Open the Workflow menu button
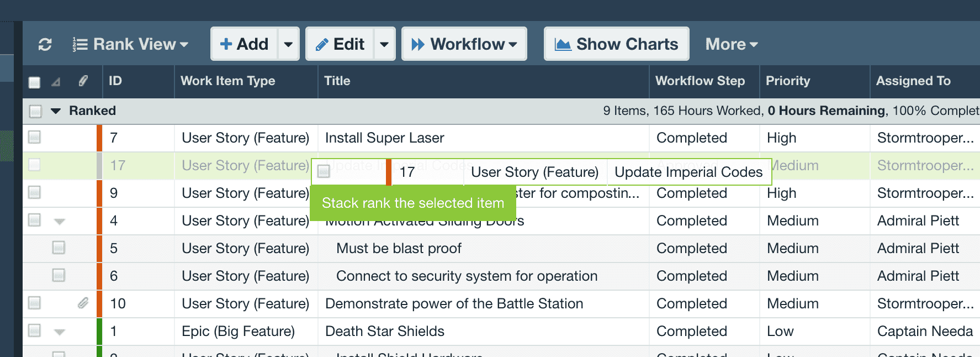Screen dimensions: 980x357 [x=464, y=44]
